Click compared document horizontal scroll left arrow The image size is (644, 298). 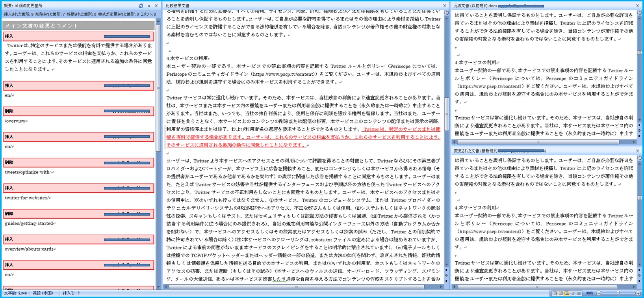point(166,287)
